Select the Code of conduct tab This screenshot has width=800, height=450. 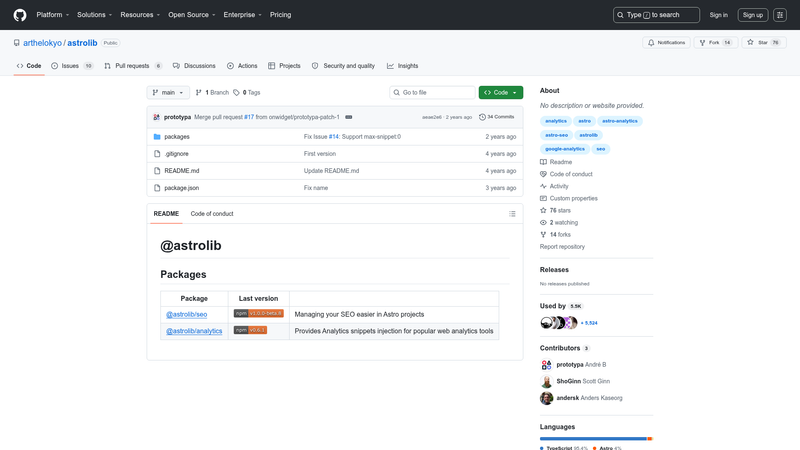pos(212,214)
